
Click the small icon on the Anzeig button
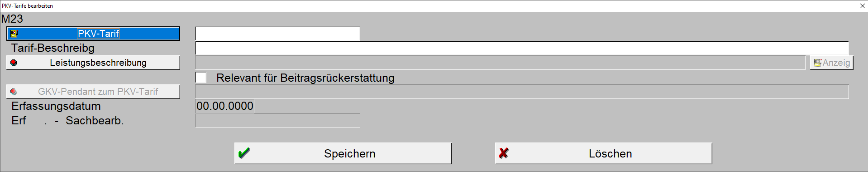[x=817, y=63]
